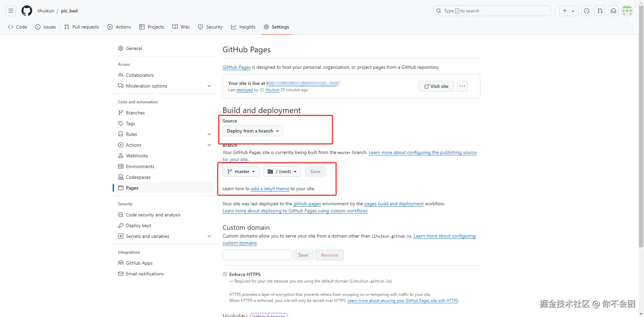Screen dimensions: 644x317
Task: Click the Save button next to branch folder
Action: (x=315, y=171)
